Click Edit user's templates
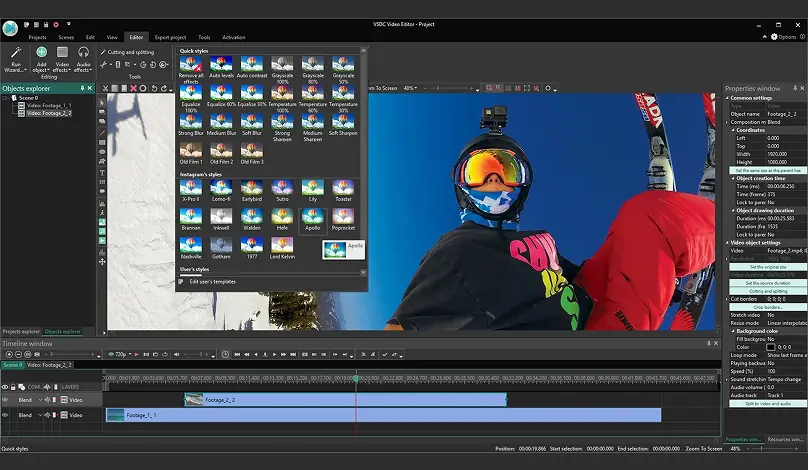808x470 pixels. coord(212,282)
